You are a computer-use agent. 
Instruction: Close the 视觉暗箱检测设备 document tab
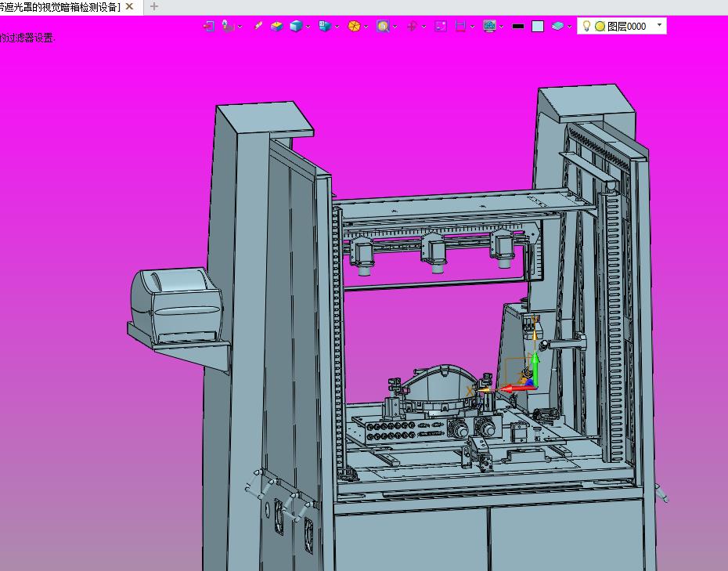[129, 6]
